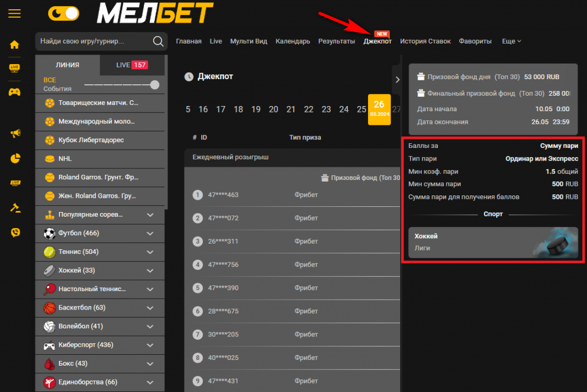
Task: Expand the Настольный теннис chevron
Action: tap(150, 289)
